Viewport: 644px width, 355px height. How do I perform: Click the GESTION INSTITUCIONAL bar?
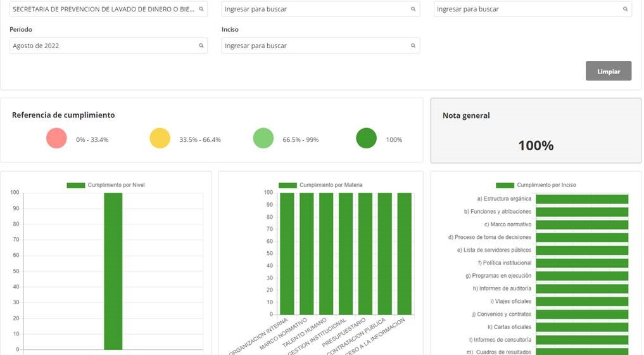pyautogui.click(x=346, y=254)
